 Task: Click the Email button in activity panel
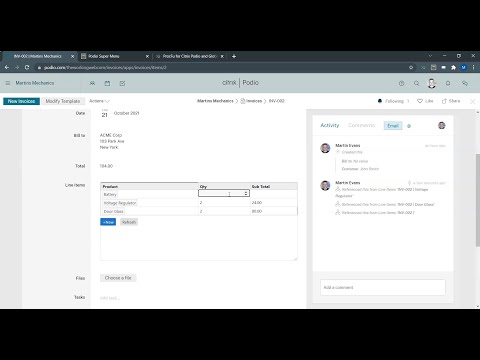[393, 126]
